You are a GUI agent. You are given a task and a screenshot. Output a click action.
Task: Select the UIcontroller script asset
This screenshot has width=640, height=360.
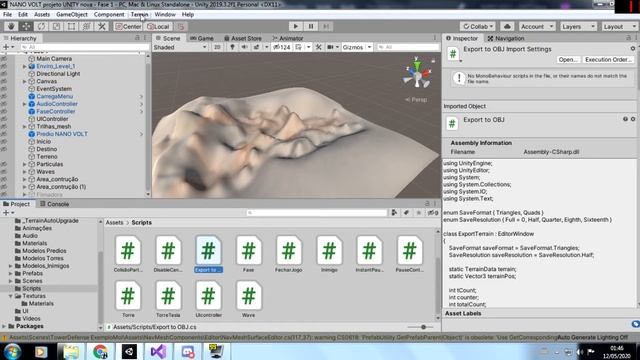coord(209,299)
